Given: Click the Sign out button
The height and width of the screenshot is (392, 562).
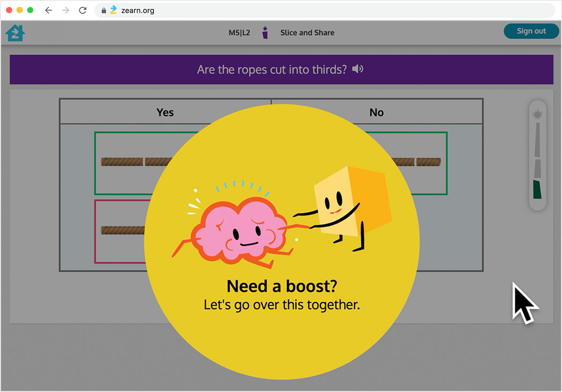Looking at the screenshot, I should coord(531,31).
